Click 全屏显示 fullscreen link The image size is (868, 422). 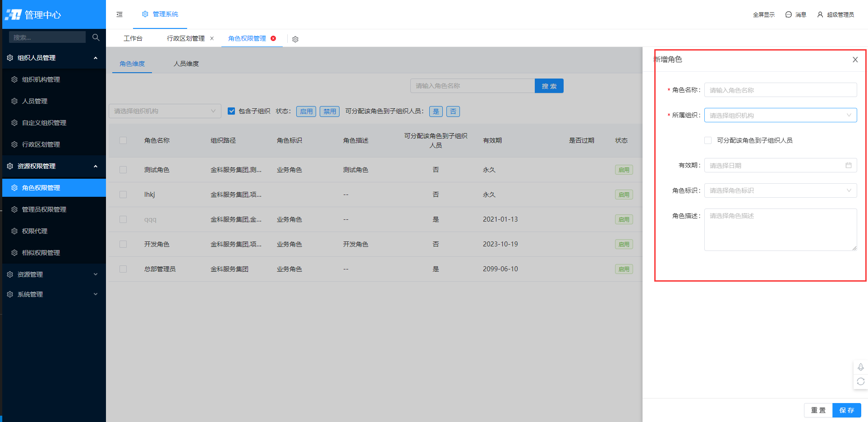point(763,14)
